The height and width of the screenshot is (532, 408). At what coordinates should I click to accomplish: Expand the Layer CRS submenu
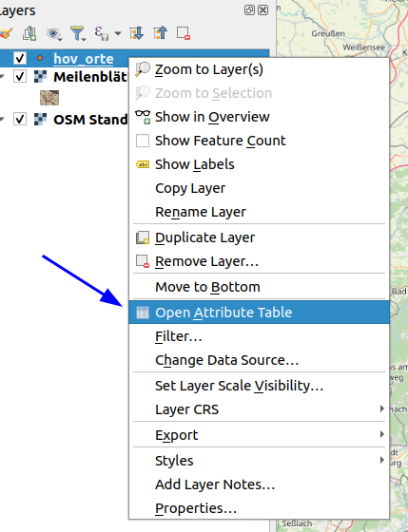coord(259,409)
